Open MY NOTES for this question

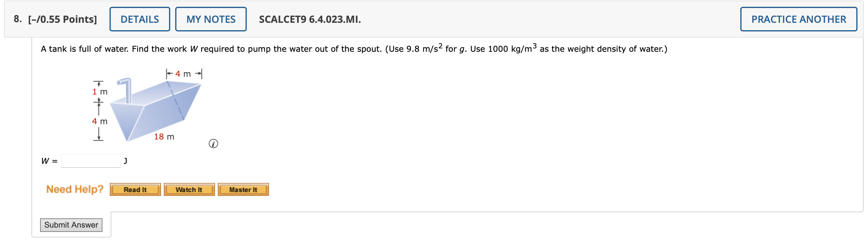point(211,19)
